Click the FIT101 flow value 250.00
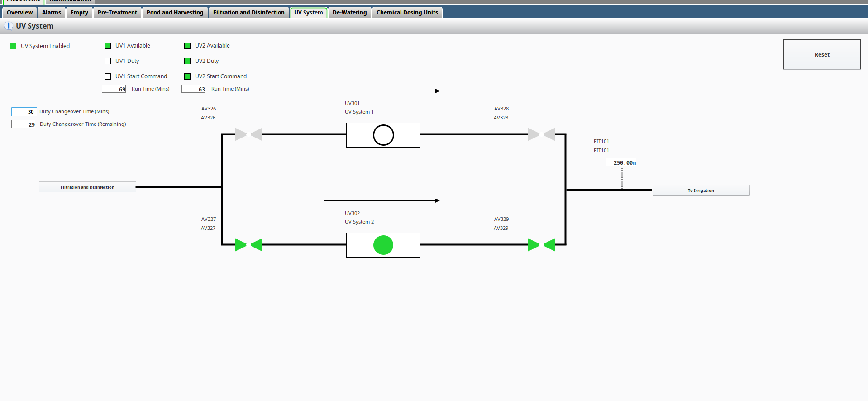The height and width of the screenshot is (401, 868). point(621,162)
